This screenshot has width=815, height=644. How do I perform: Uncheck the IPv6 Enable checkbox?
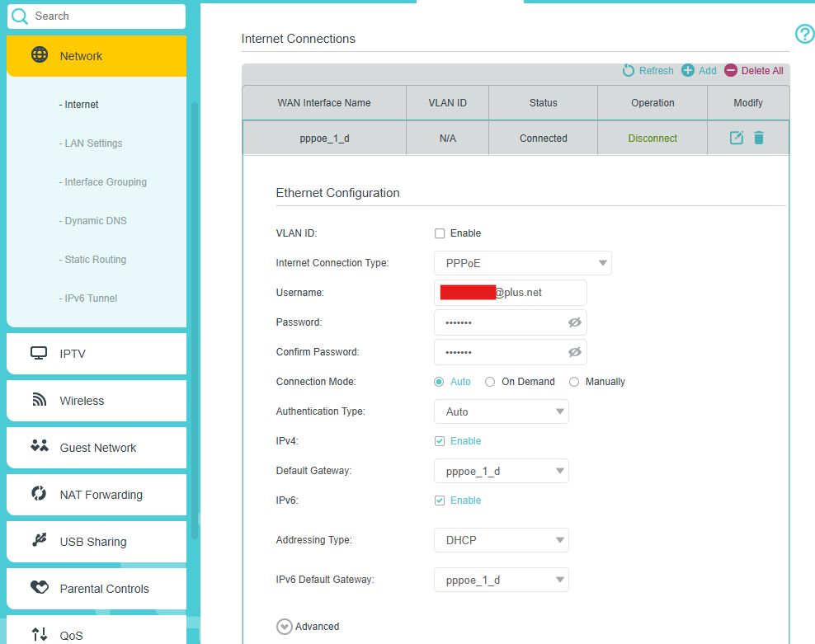coord(440,501)
